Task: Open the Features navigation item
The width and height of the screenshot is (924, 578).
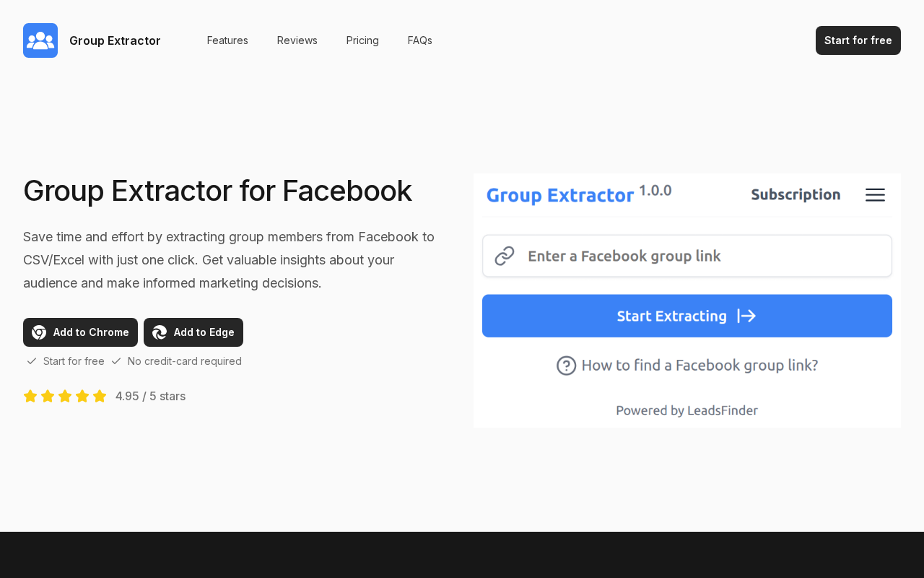Action: point(227,40)
